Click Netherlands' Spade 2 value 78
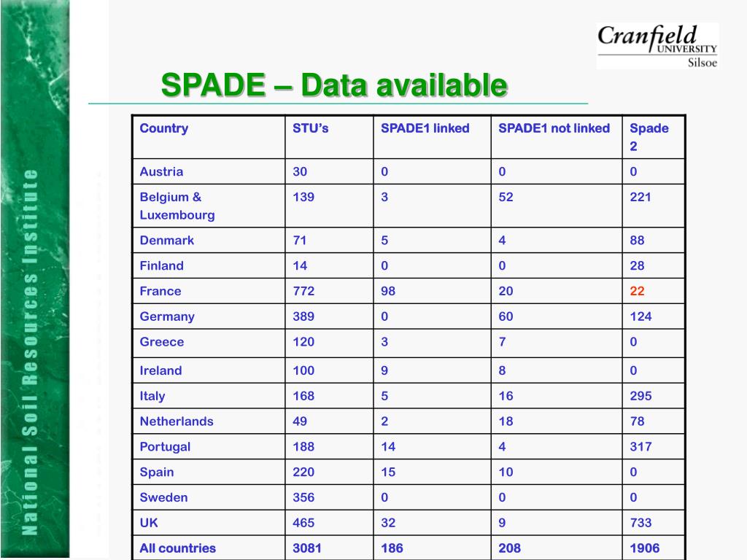 tap(637, 421)
